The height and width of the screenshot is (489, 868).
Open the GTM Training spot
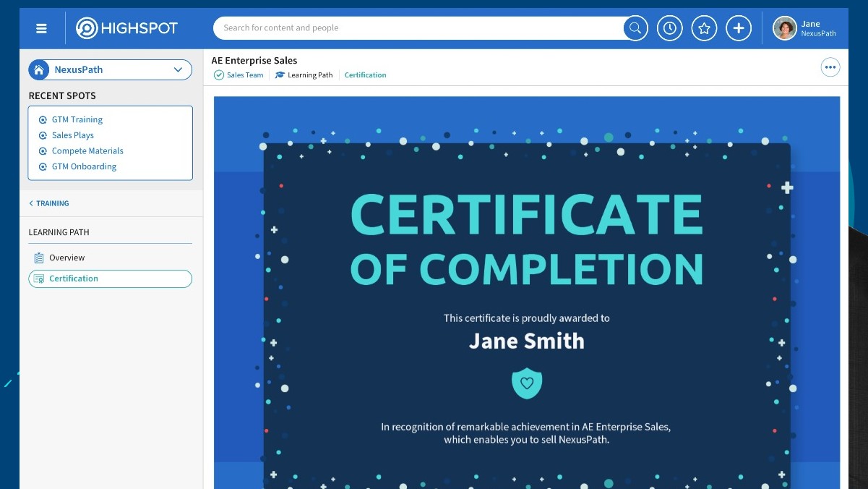pyautogui.click(x=77, y=119)
